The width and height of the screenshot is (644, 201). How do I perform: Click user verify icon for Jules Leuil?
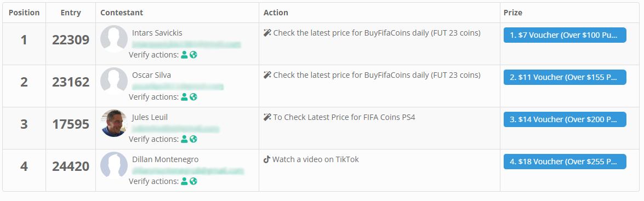tap(184, 140)
